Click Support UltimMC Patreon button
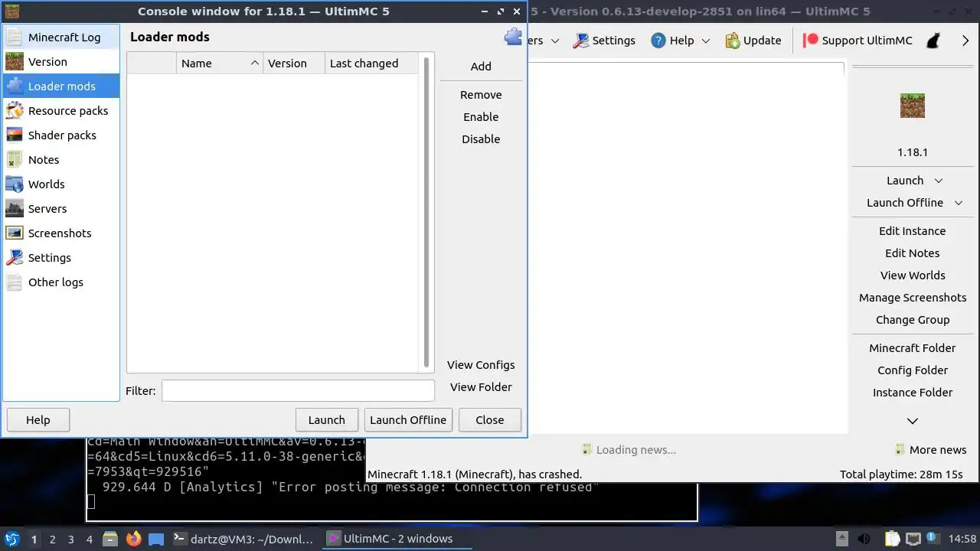The height and width of the screenshot is (551, 980). point(857,41)
